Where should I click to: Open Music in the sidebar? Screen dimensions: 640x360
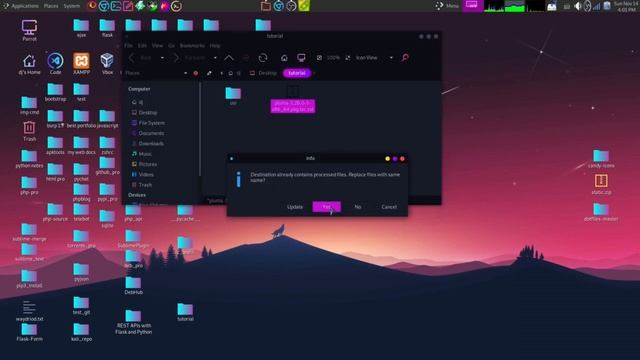[x=142, y=154]
